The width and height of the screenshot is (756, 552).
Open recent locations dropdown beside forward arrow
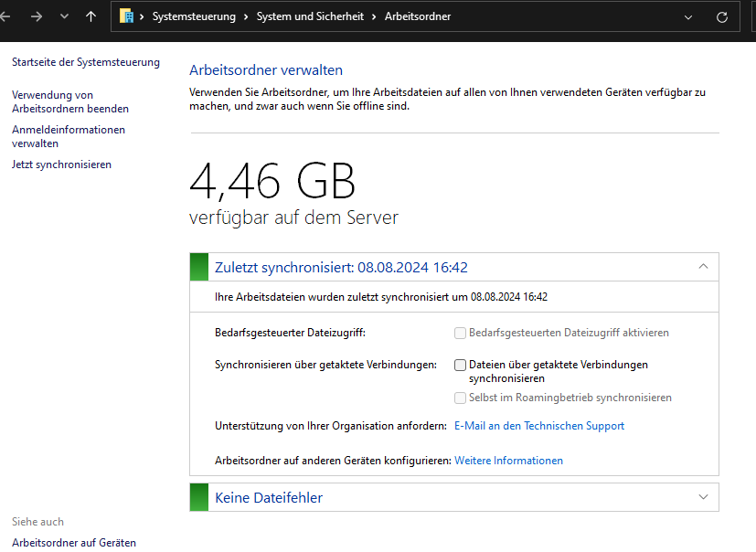[64, 16]
